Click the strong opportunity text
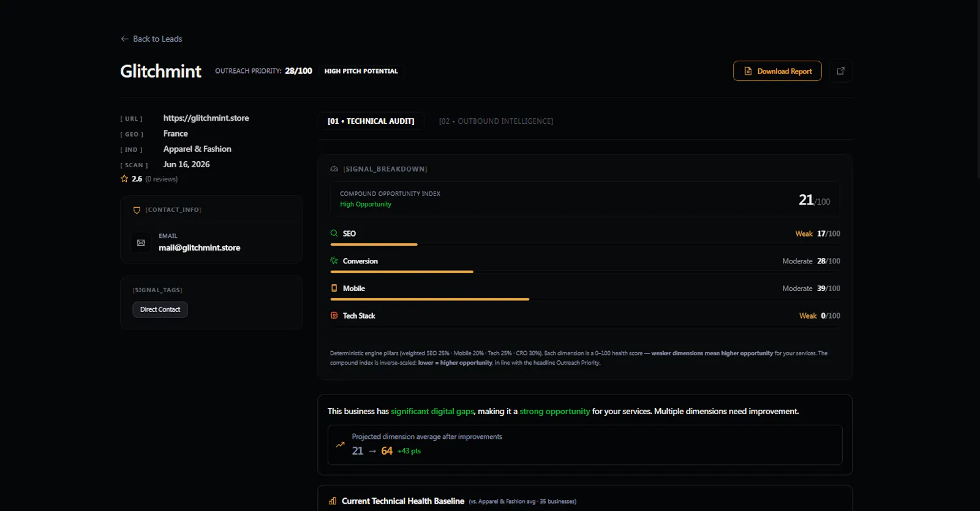The image size is (980, 511). [554, 411]
